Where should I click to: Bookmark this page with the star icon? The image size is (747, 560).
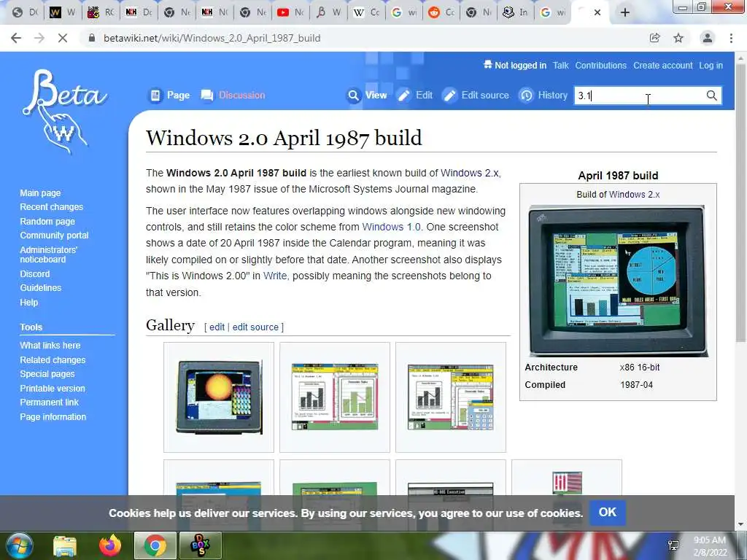[678, 38]
